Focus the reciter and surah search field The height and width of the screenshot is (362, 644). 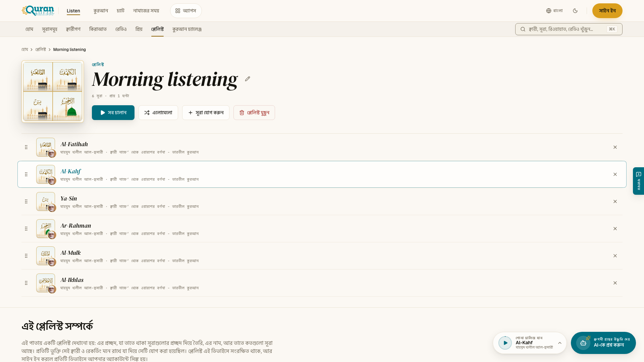(x=569, y=29)
